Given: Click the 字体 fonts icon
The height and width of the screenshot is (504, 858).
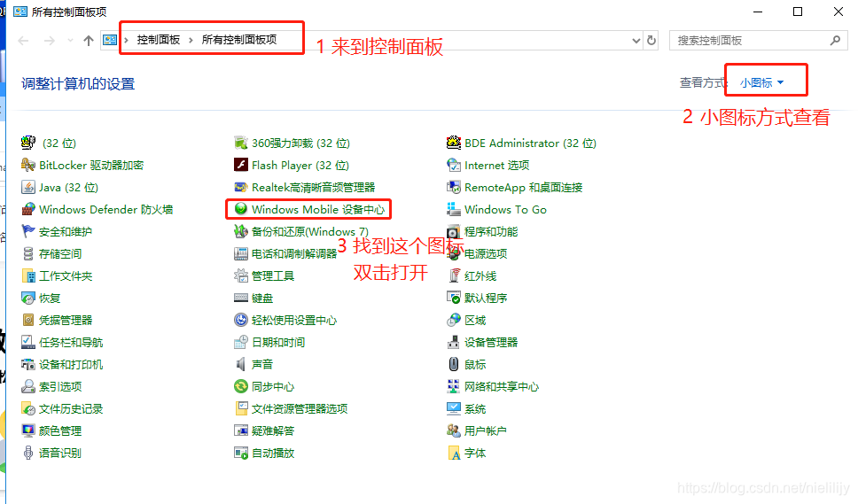Looking at the screenshot, I should point(454,453).
